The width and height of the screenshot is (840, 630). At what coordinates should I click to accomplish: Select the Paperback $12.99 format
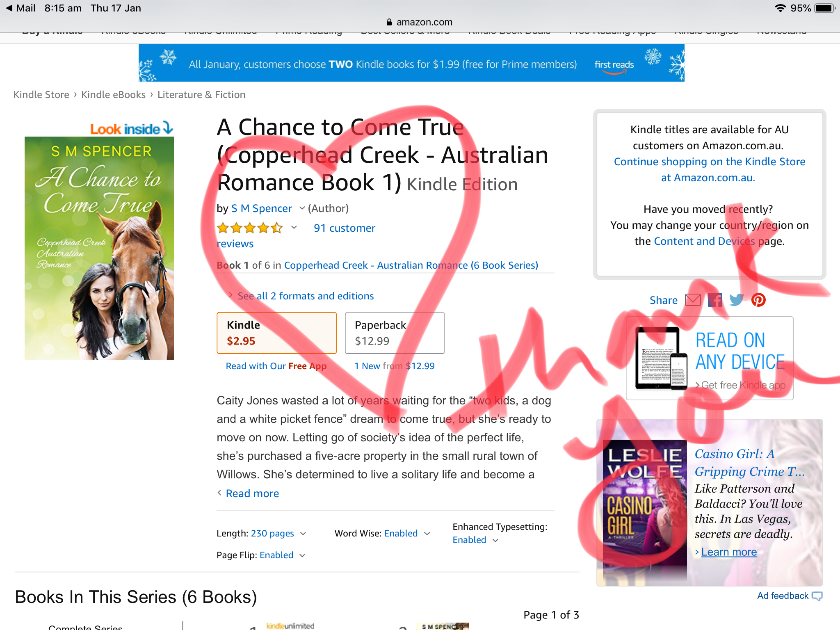coord(395,333)
